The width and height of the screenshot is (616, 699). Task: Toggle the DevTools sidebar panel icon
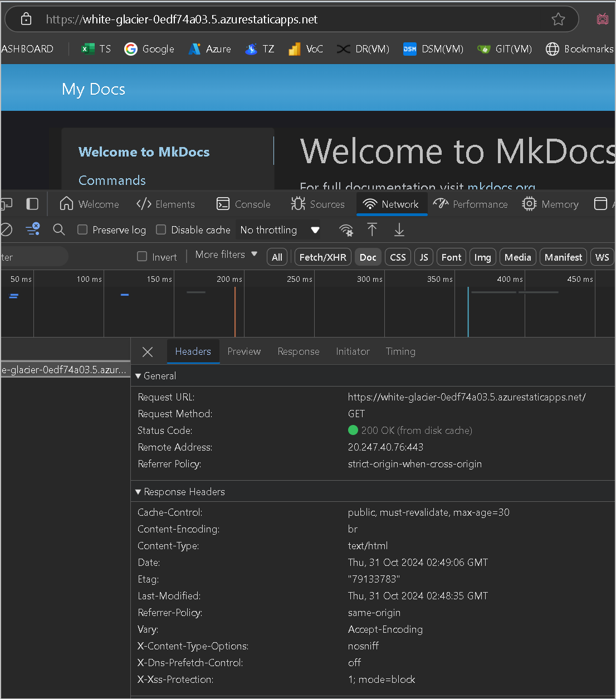click(32, 204)
